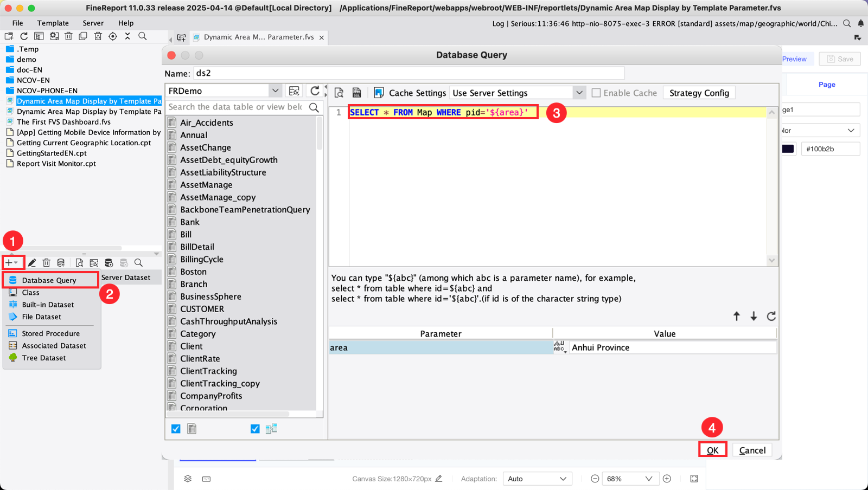
Task: Click the SQL preview icon above the query editor
Action: tap(339, 93)
